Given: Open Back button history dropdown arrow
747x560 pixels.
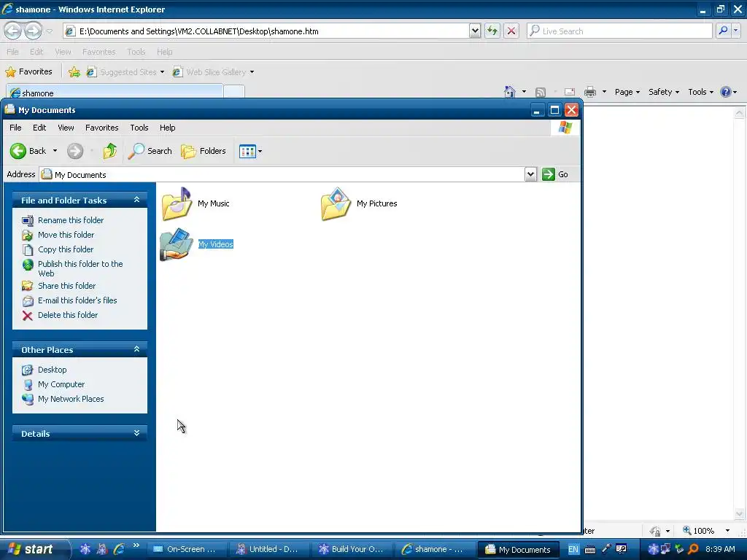Looking at the screenshot, I should (x=55, y=151).
